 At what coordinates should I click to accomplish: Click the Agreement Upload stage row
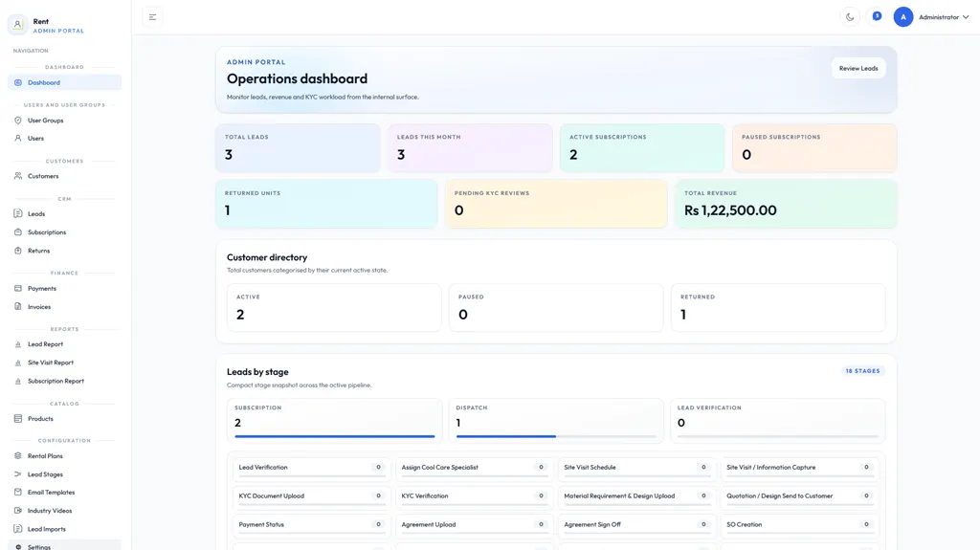point(475,525)
